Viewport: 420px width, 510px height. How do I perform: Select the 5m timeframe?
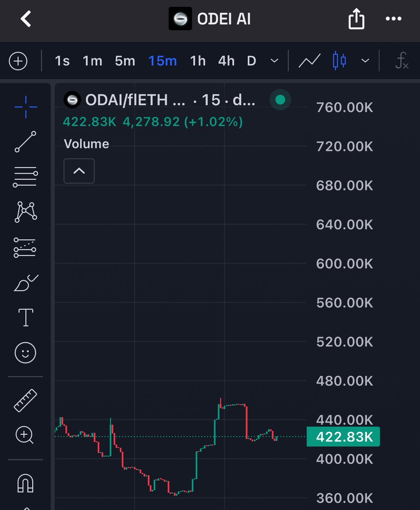click(125, 61)
